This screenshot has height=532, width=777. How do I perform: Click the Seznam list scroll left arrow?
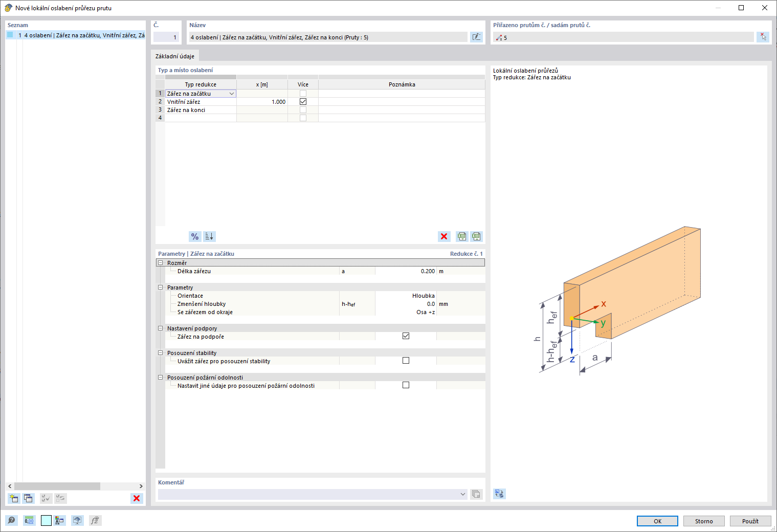(x=10, y=486)
